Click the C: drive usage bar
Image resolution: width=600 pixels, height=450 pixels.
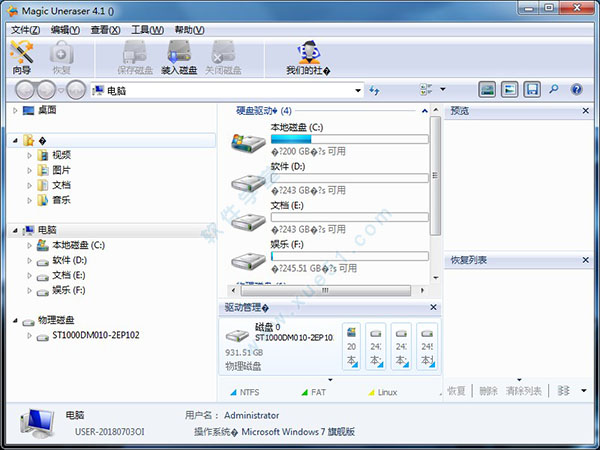click(x=349, y=139)
